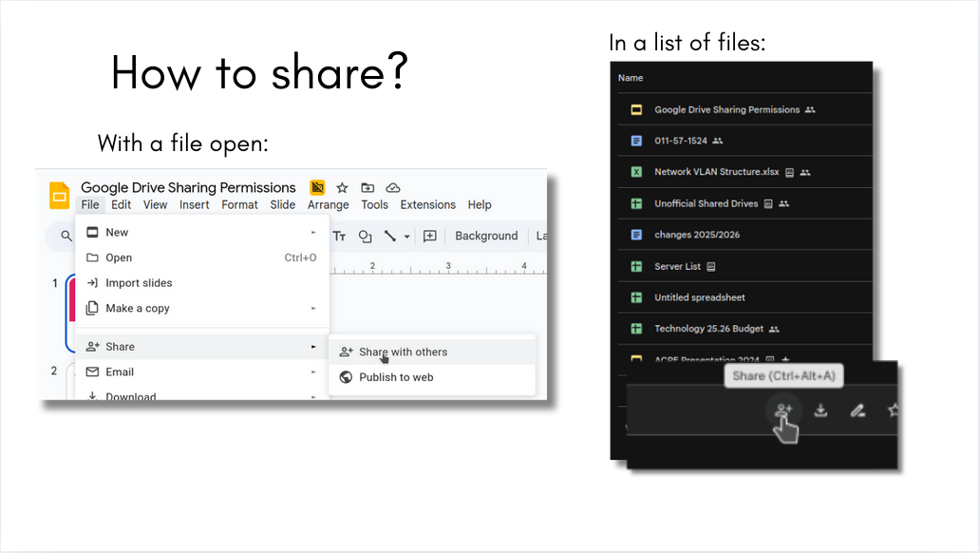
Task: Choose Open in the File menu
Action: point(202,257)
